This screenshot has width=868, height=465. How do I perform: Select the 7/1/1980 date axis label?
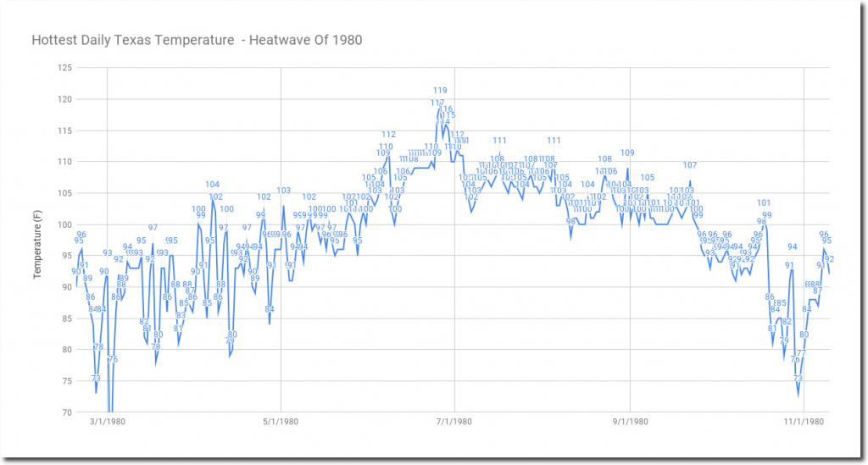point(453,421)
